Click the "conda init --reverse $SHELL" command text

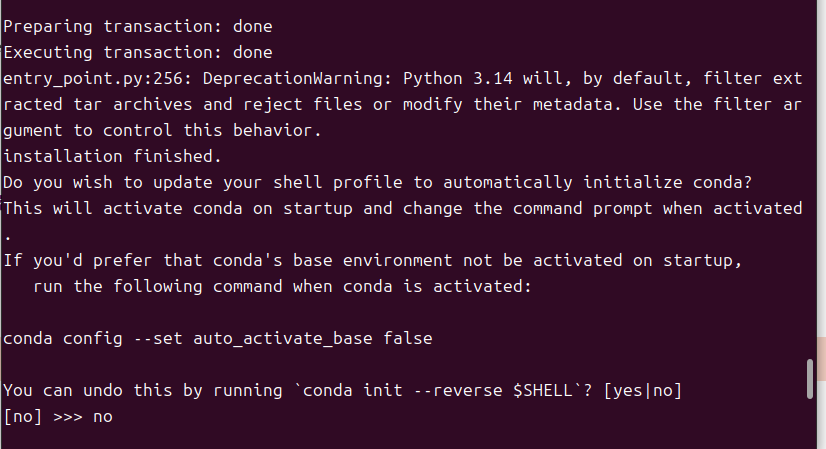pos(437,391)
